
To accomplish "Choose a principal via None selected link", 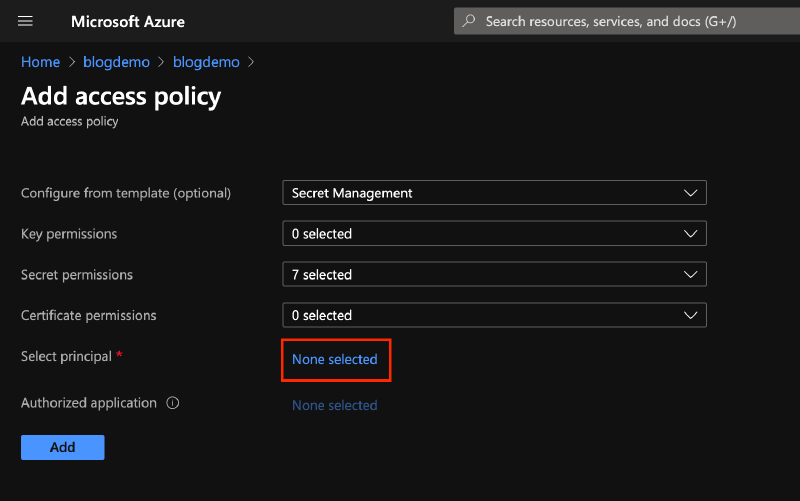I will coord(334,359).
